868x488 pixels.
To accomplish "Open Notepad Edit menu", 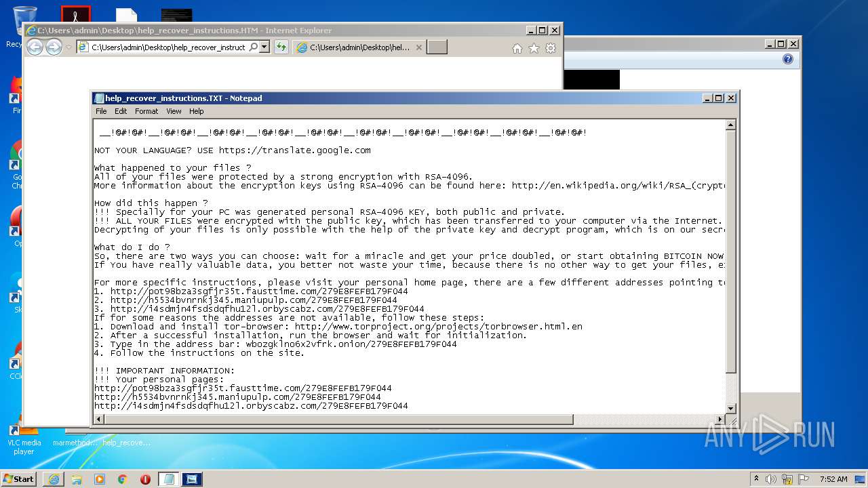I will pos(121,111).
